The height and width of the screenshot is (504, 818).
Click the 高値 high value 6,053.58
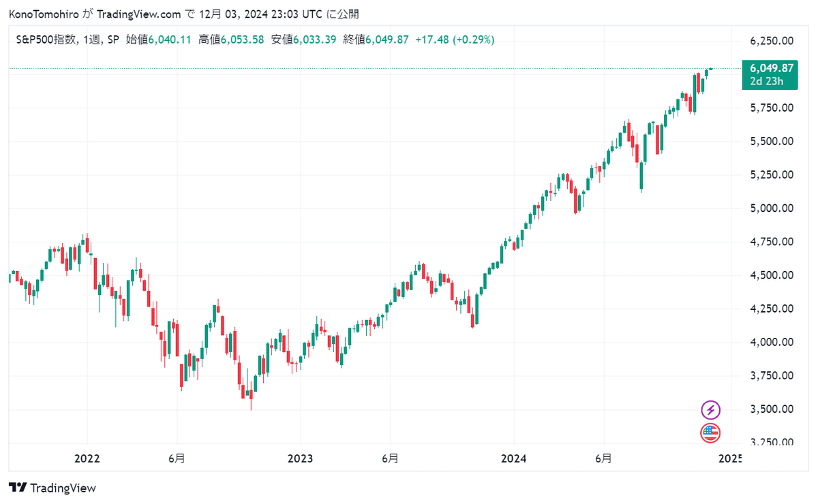coord(242,40)
